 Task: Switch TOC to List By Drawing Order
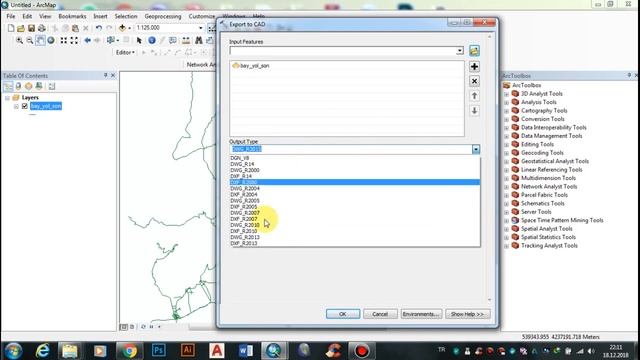(x=8, y=86)
